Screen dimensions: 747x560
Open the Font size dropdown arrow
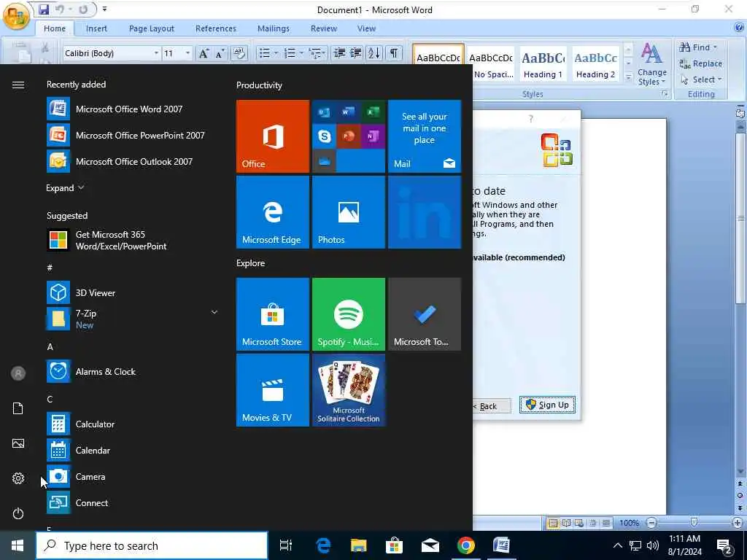click(187, 53)
